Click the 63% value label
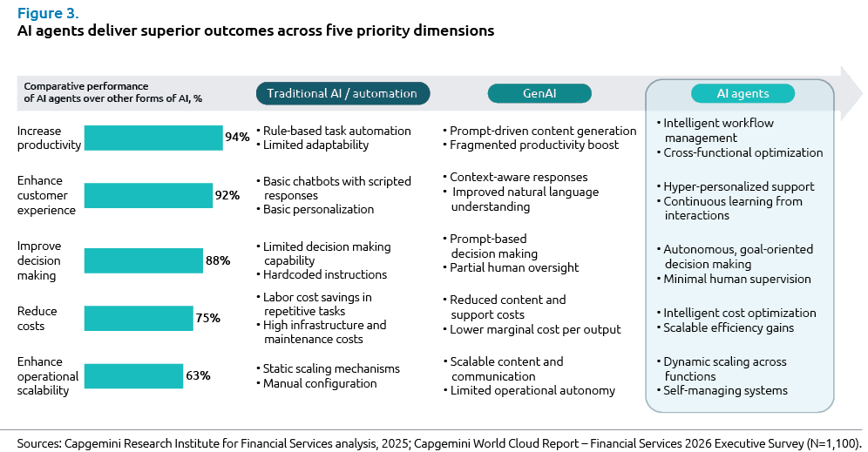Image resolution: width=868 pixels, height=452 pixels. tap(198, 376)
